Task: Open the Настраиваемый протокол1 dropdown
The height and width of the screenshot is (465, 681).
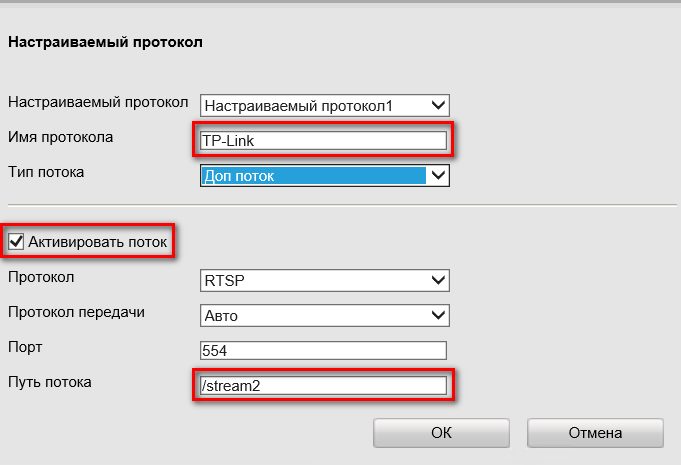Action: tap(324, 105)
